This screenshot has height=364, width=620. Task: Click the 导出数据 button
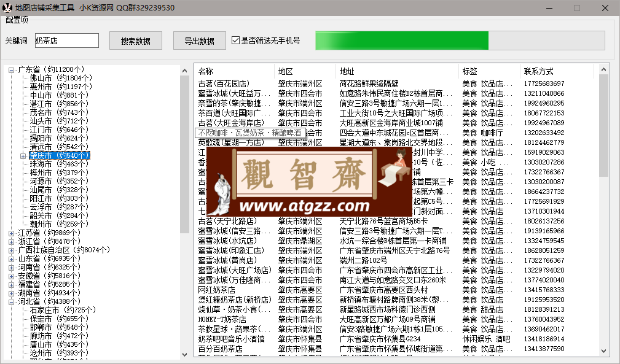tap(199, 41)
